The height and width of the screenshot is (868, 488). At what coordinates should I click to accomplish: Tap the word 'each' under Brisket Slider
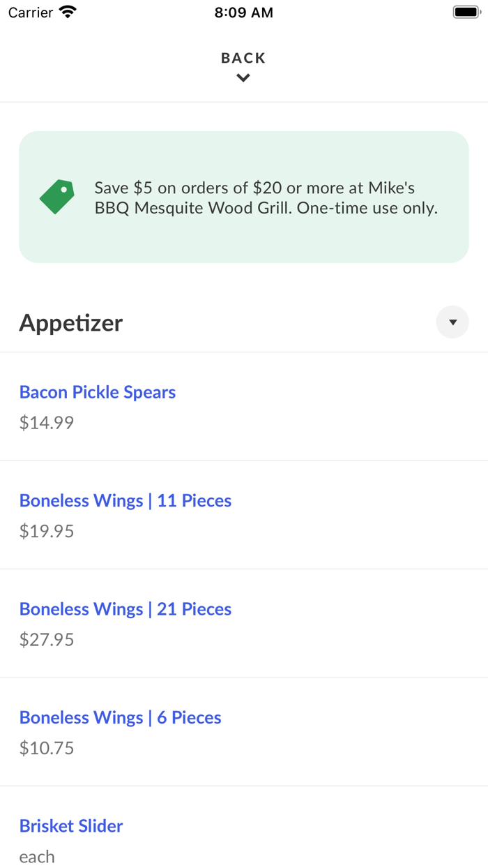[x=36, y=857]
